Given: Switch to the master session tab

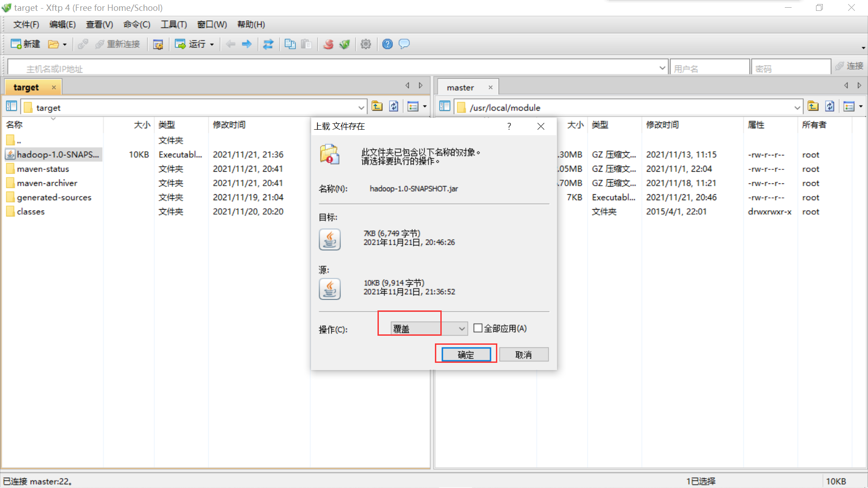Looking at the screenshot, I should click(460, 87).
